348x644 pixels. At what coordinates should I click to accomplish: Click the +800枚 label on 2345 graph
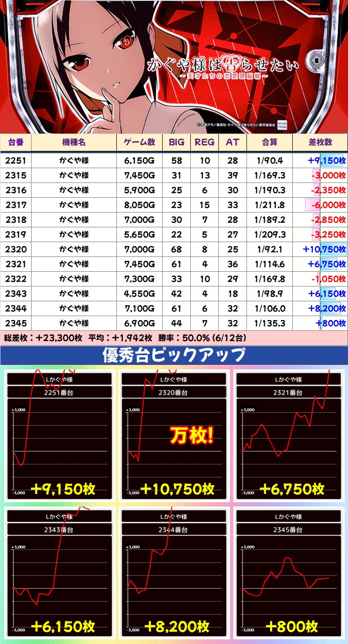point(291,626)
